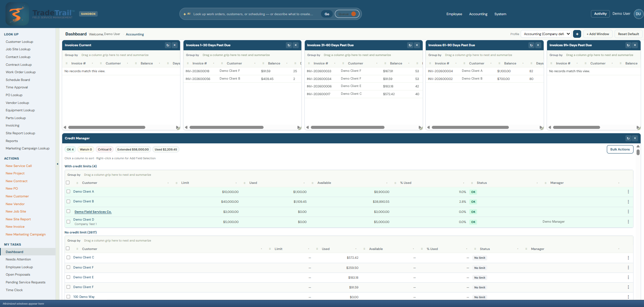Close the Invoices Current window
644x307 pixels.
click(x=175, y=45)
